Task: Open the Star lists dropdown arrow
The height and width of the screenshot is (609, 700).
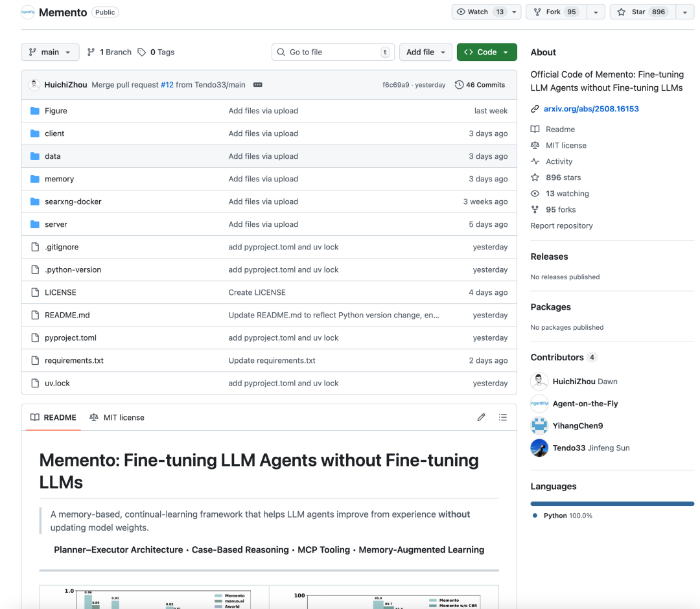Action: point(685,12)
